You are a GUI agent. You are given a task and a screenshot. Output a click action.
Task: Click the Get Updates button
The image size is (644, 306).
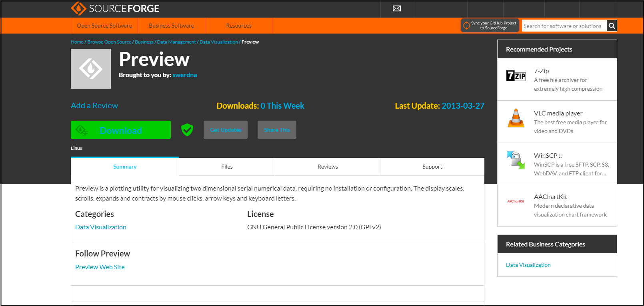coord(226,130)
